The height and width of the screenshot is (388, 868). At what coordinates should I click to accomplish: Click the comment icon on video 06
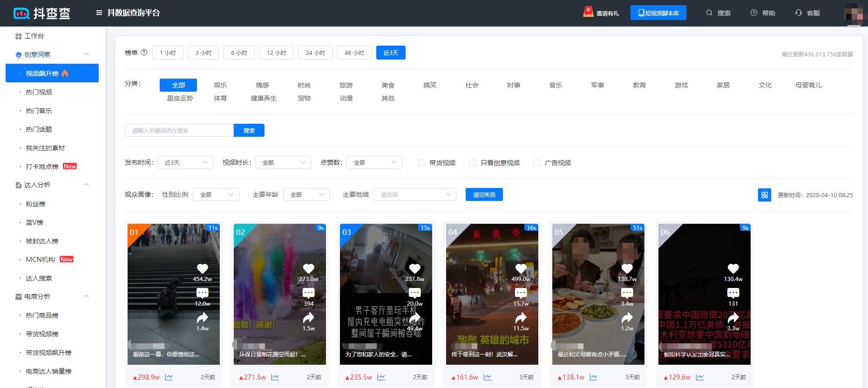pyautogui.click(x=733, y=293)
